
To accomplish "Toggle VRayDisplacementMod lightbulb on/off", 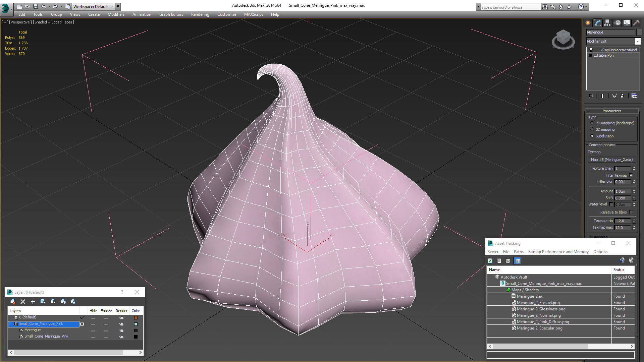I will point(591,50).
